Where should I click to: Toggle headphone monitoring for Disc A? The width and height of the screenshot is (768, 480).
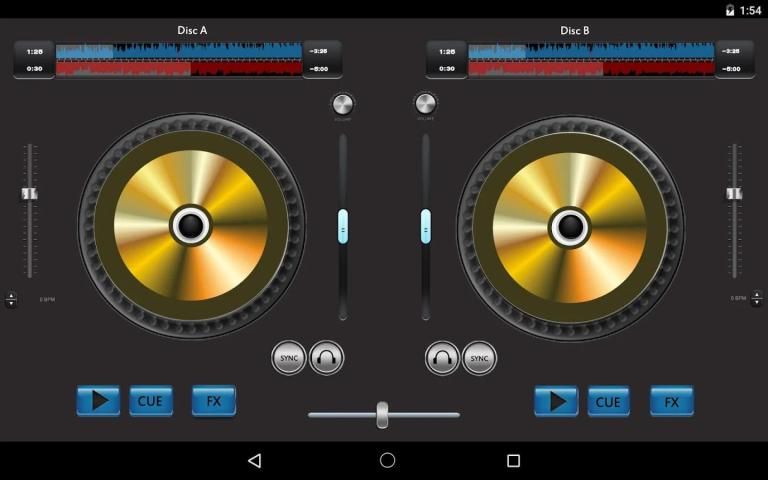(x=326, y=358)
